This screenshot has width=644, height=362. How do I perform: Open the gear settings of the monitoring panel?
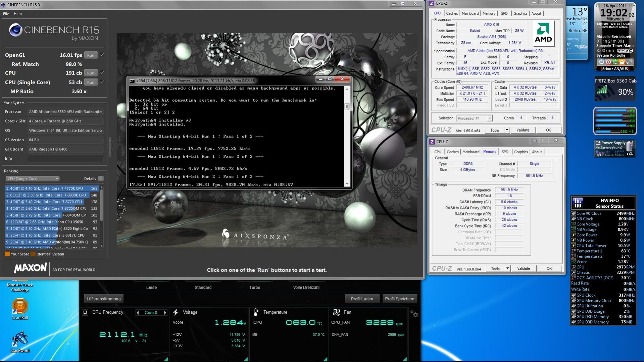coord(414,314)
